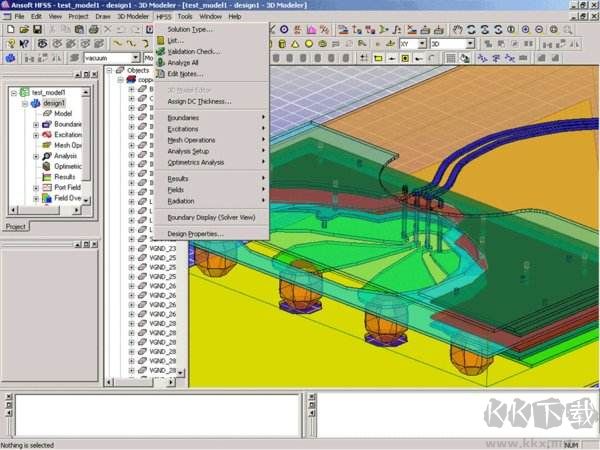600x450 pixels.
Task: Choose Design Properties from HFSS menu
Action: [x=212, y=234]
